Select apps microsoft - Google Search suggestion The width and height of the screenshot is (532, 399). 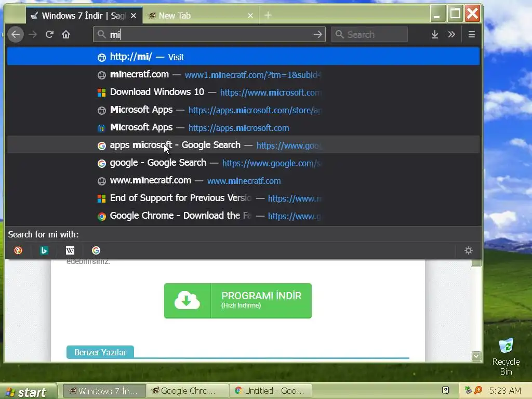tap(243, 145)
